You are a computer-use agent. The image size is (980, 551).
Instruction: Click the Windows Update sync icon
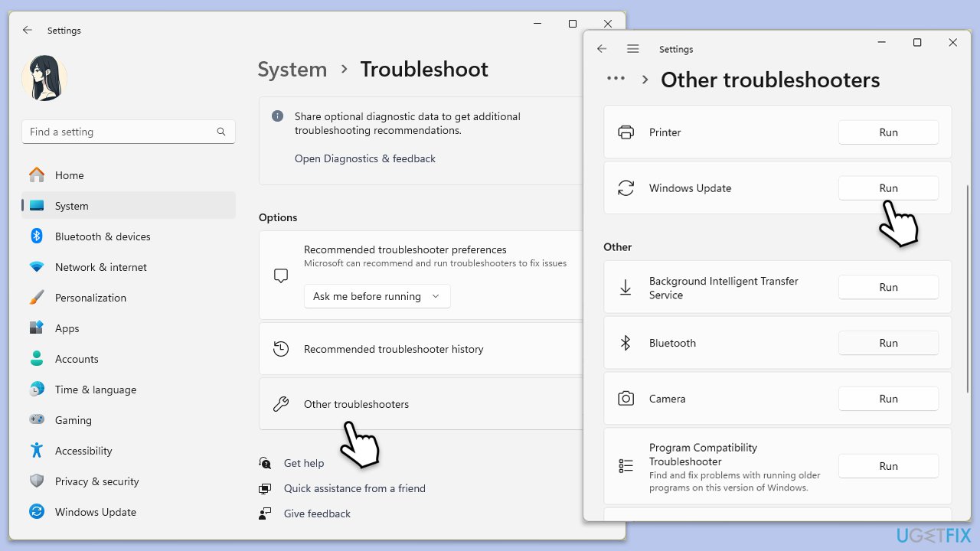pos(626,188)
